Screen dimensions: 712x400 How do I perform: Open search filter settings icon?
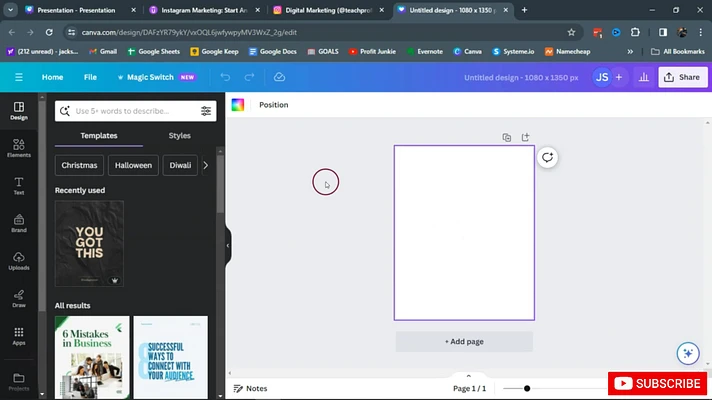tap(206, 111)
